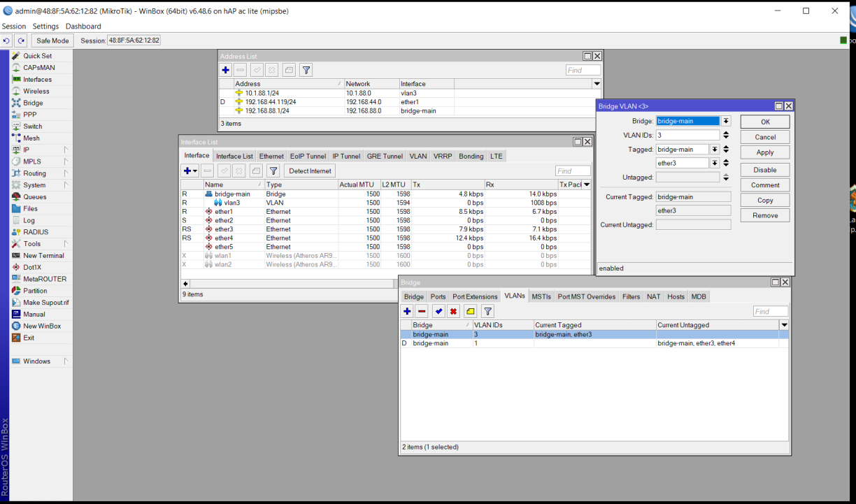This screenshot has height=504, width=856.
Task: Switch to MSTIs tab in Bridge window
Action: coord(541,296)
